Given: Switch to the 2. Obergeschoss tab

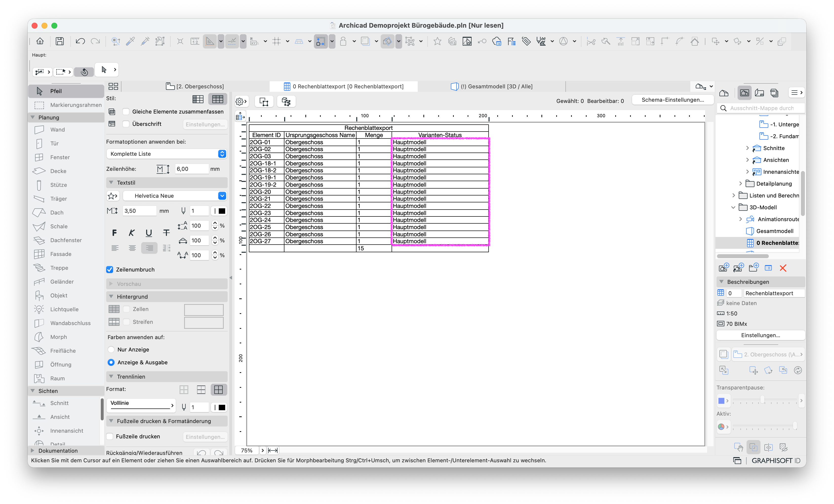Looking at the screenshot, I should pyautogui.click(x=195, y=86).
